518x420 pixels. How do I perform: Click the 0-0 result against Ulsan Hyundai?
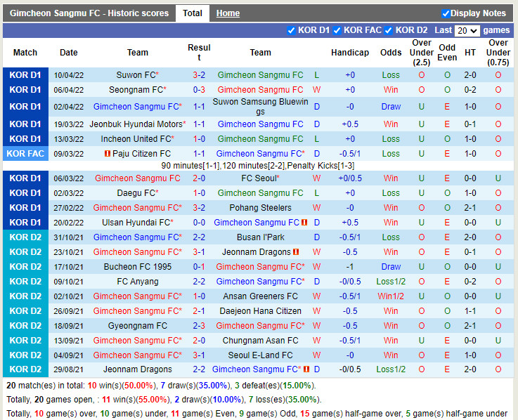click(x=199, y=223)
